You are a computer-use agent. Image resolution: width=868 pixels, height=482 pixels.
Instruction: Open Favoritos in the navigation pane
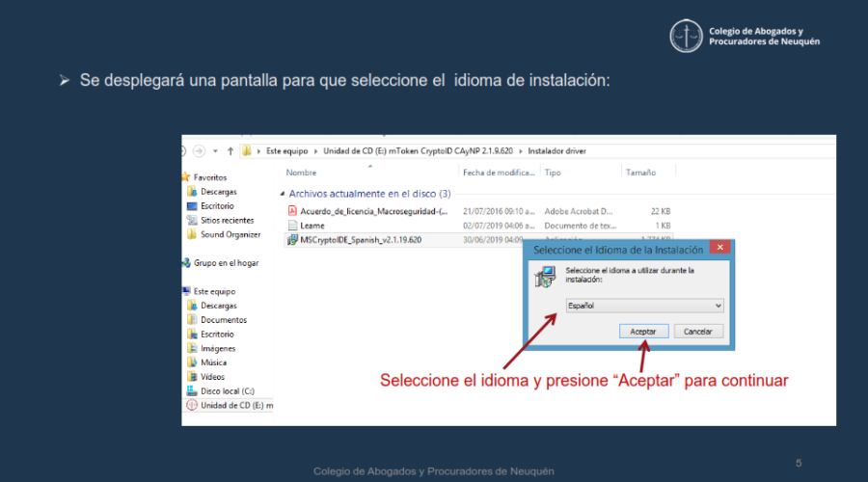coord(210,177)
